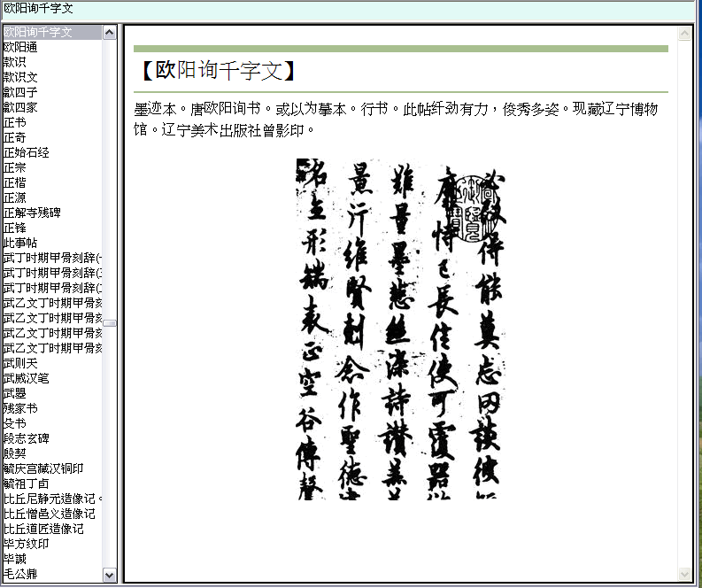Select list entry 欧阳询千字文
The width and height of the screenshot is (702, 588).
click(x=52, y=32)
